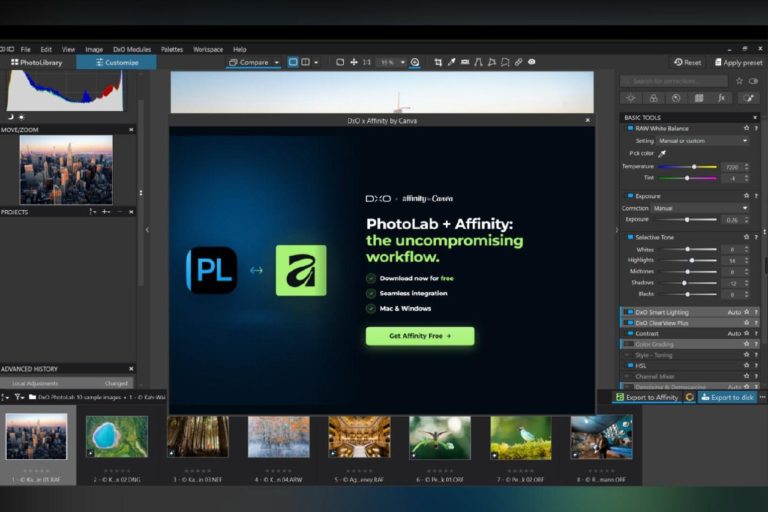
Task: Select the Crop tool in the toolbar
Action: point(438,62)
